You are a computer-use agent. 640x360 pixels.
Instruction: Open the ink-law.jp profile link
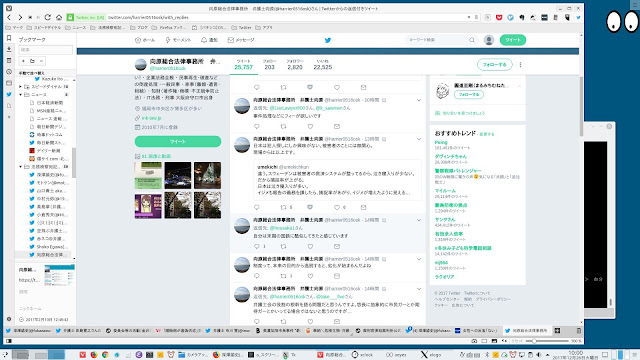click(151, 118)
